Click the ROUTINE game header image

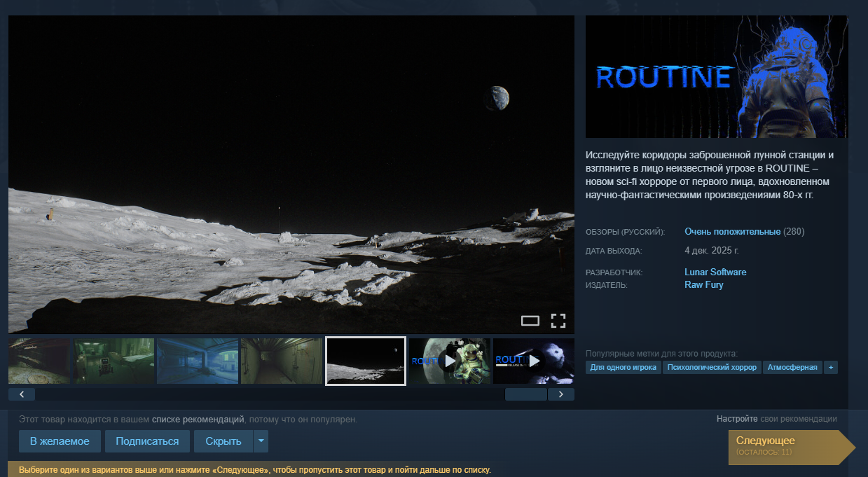point(717,76)
